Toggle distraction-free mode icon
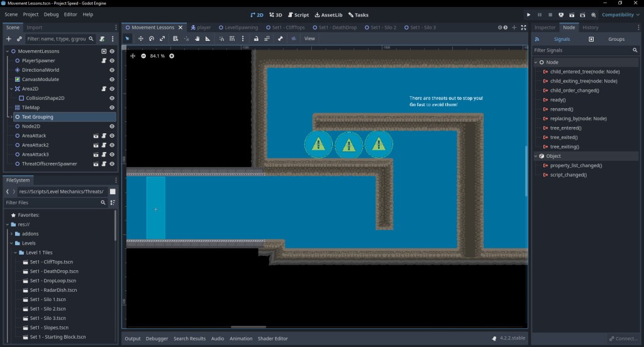The image size is (644, 347). [x=523, y=28]
